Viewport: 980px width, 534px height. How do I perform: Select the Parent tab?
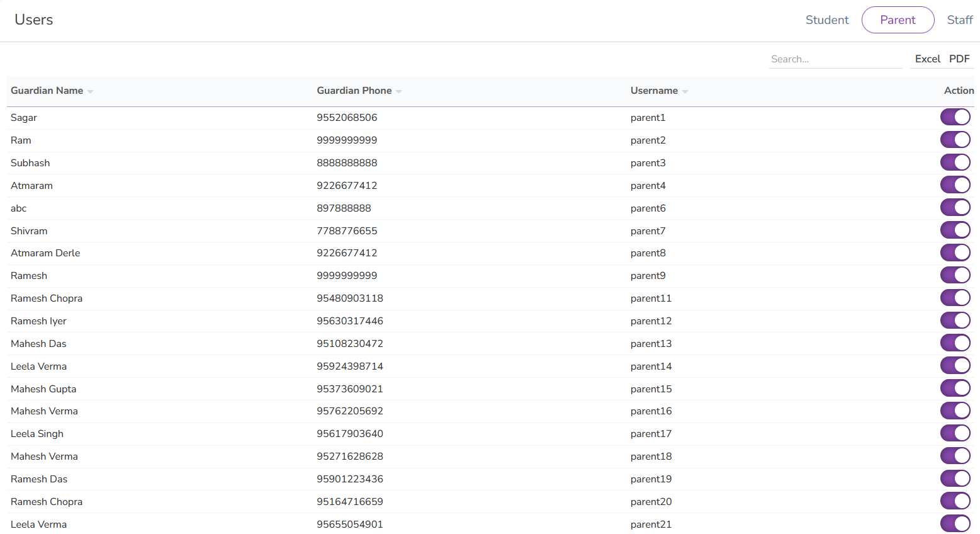tap(898, 20)
